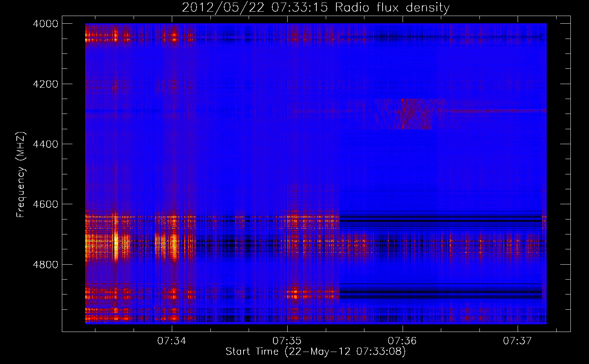Click the 4400 frequency tick label
The height and width of the screenshot is (364, 589).
coord(45,144)
